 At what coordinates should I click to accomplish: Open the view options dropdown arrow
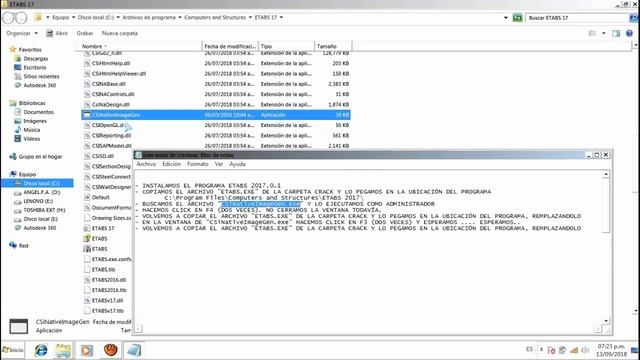point(604,33)
